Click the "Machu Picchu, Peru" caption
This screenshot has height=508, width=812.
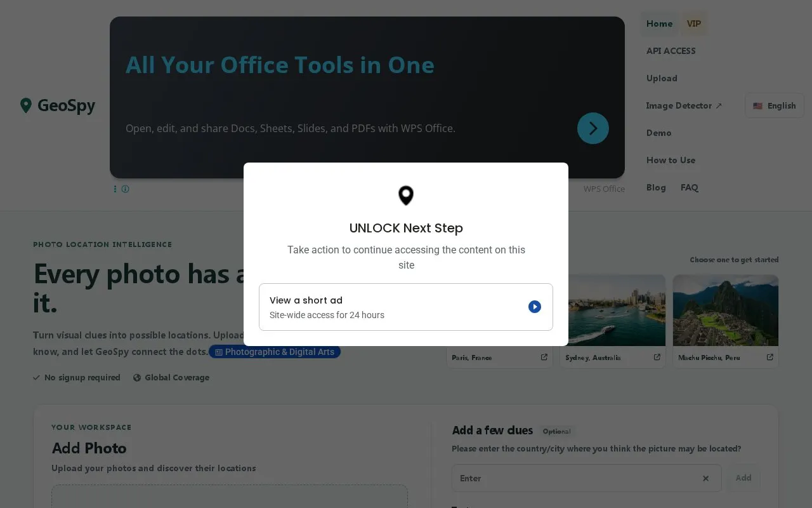(x=709, y=358)
